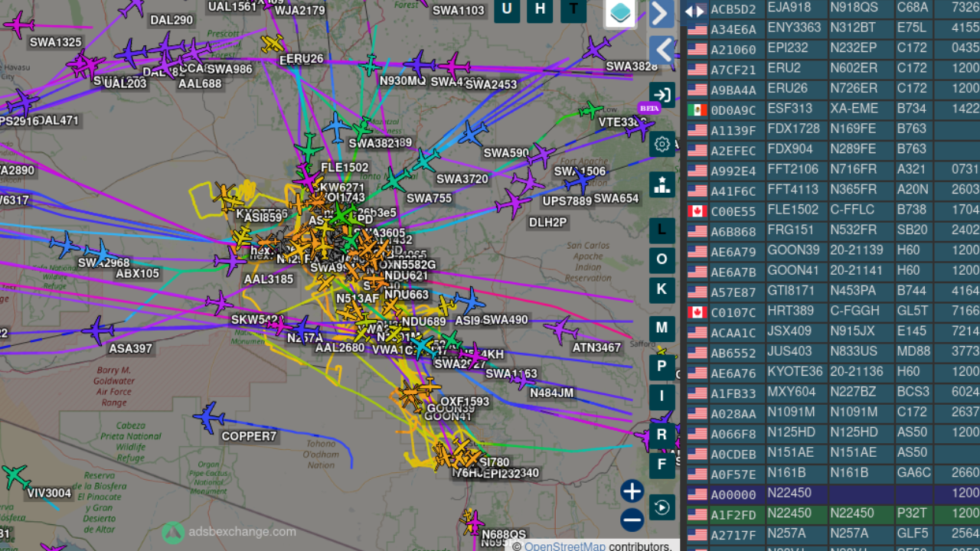Select the COPPER7 aircraft icon on map
This screenshot has height=551, width=980.
click(209, 419)
